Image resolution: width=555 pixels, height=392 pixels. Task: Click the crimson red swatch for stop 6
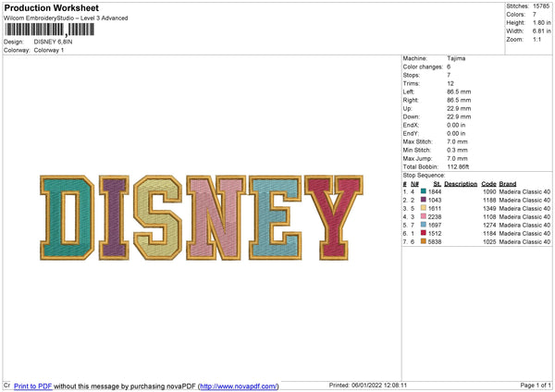424,233
